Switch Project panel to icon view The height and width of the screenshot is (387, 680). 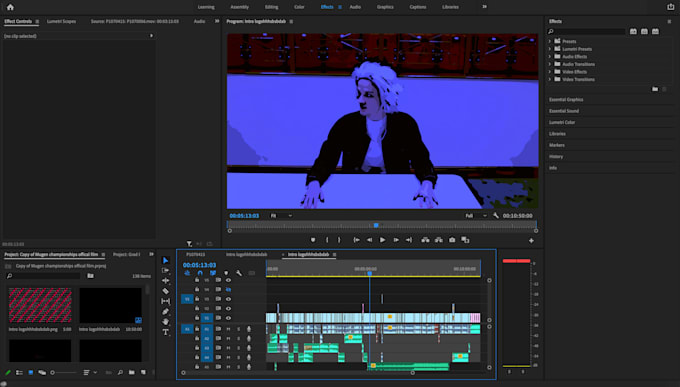pyautogui.click(x=31, y=373)
